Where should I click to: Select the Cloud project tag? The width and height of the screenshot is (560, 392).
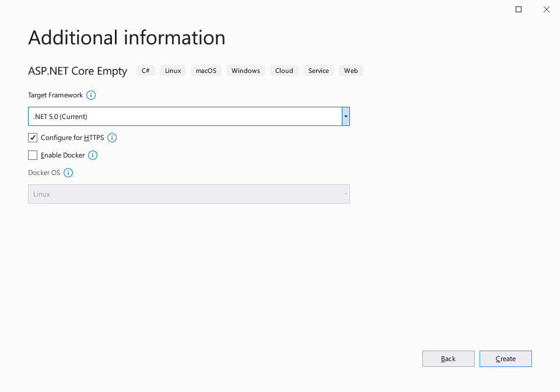(x=284, y=70)
